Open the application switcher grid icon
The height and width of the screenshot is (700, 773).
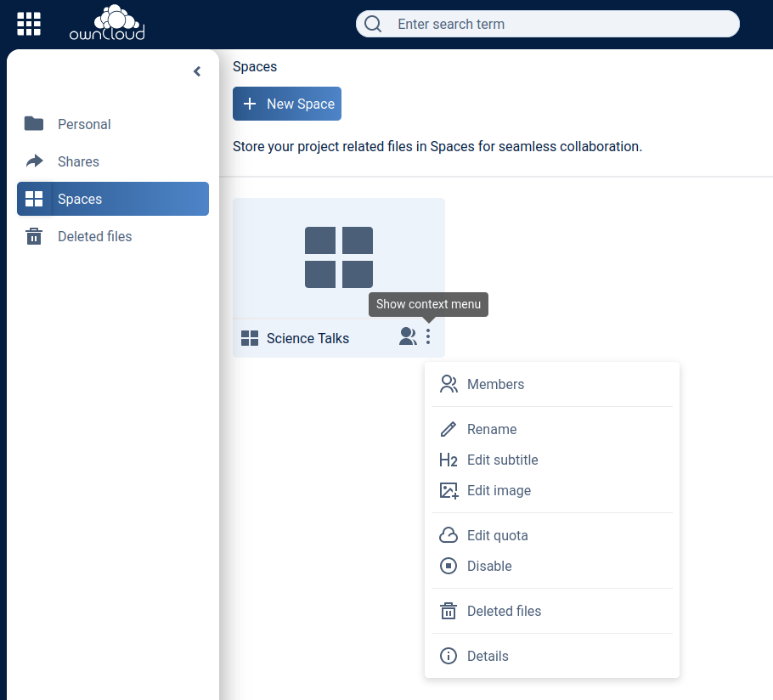[29, 24]
